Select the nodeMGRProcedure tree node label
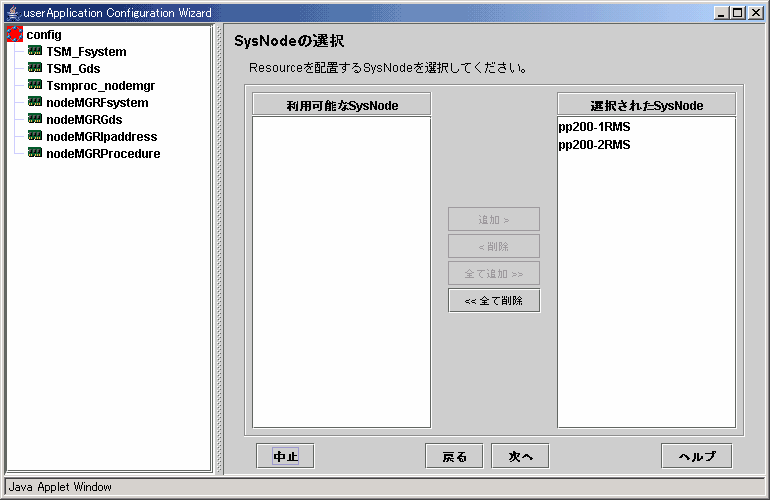Viewport: 770px width, 500px height. (x=103, y=154)
